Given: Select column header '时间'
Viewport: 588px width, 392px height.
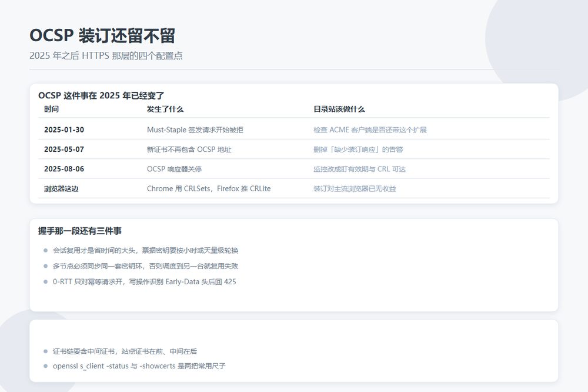Looking at the screenshot, I should pos(51,109).
